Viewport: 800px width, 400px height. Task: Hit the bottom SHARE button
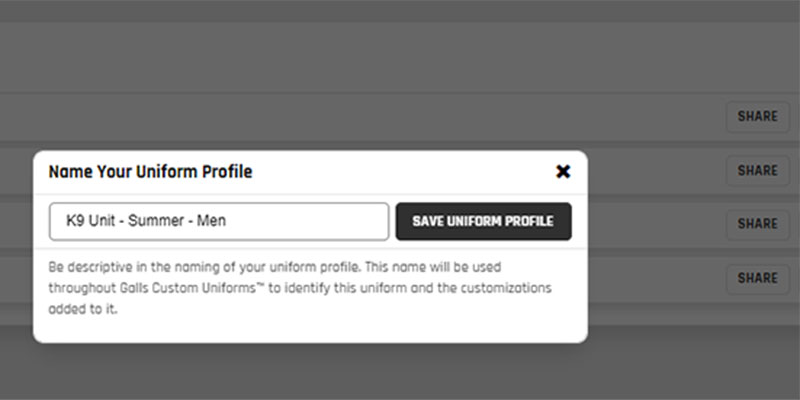pyautogui.click(x=757, y=278)
